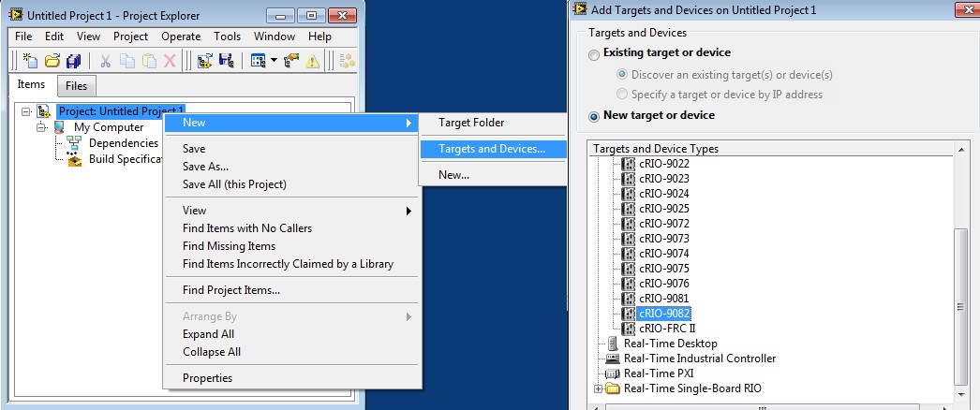Click the yellow warning triangle toolbar icon

pyautogui.click(x=312, y=61)
